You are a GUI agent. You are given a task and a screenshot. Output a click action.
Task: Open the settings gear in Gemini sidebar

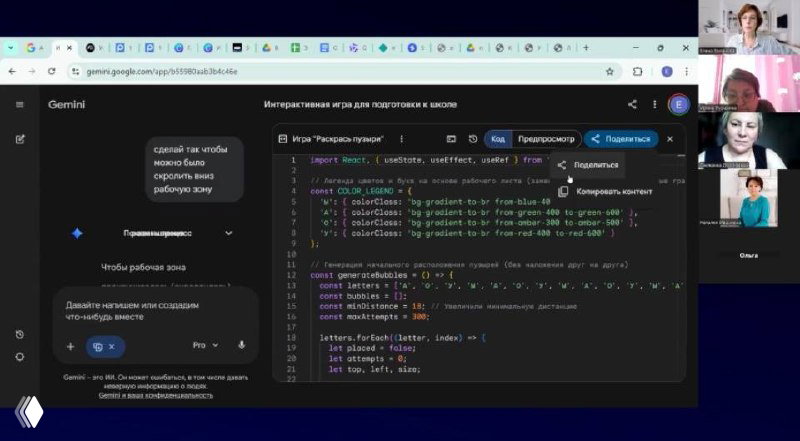click(20, 357)
